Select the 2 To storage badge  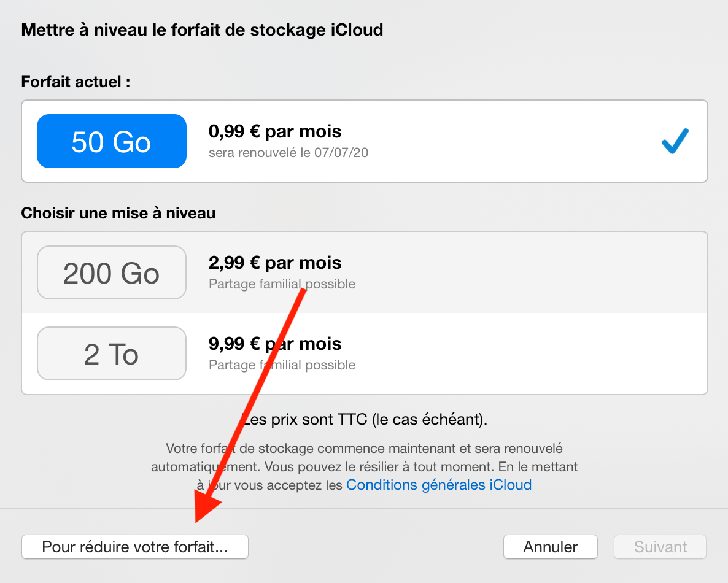click(111, 354)
